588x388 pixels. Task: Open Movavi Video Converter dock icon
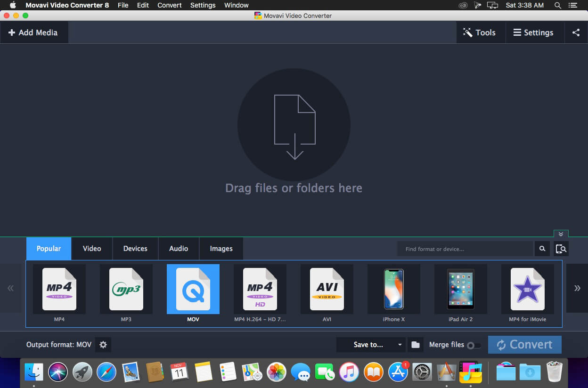tap(470, 371)
